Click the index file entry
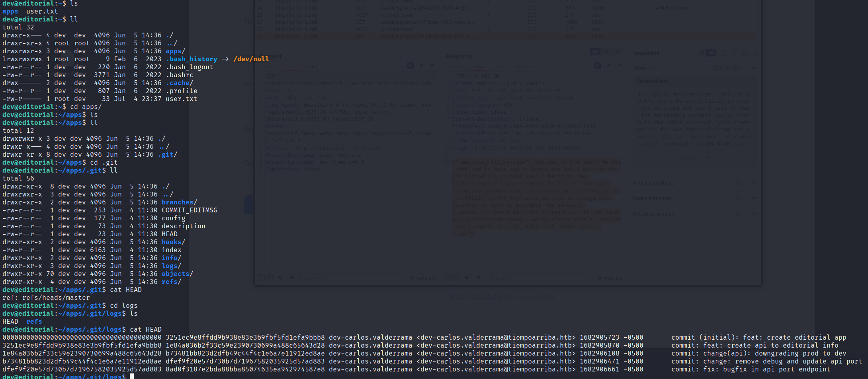 click(172, 250)
